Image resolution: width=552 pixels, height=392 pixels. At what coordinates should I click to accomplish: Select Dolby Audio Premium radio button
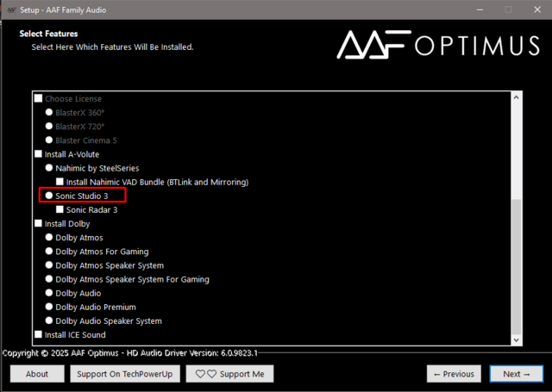tap(49, 307)
